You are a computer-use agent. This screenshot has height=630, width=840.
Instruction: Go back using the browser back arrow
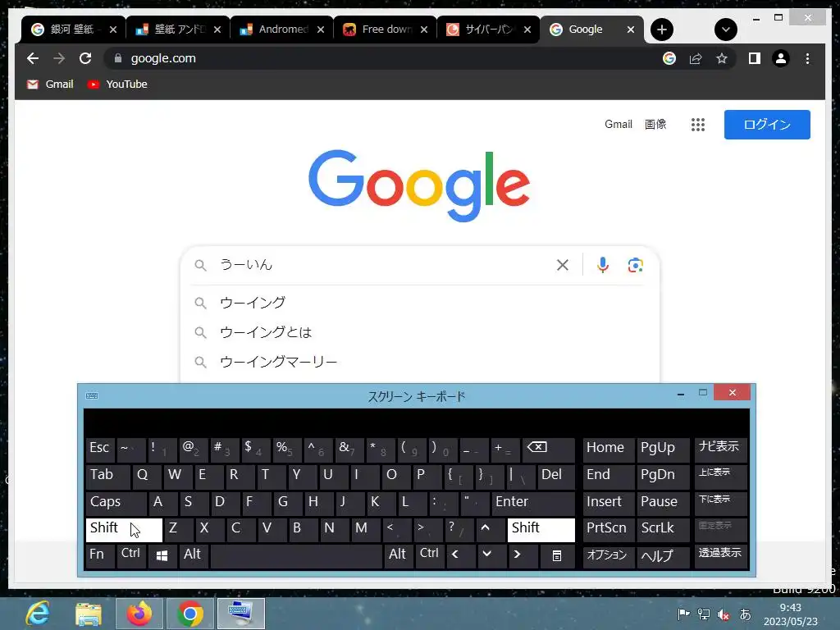pyautogui.click(x=33, y=58)
